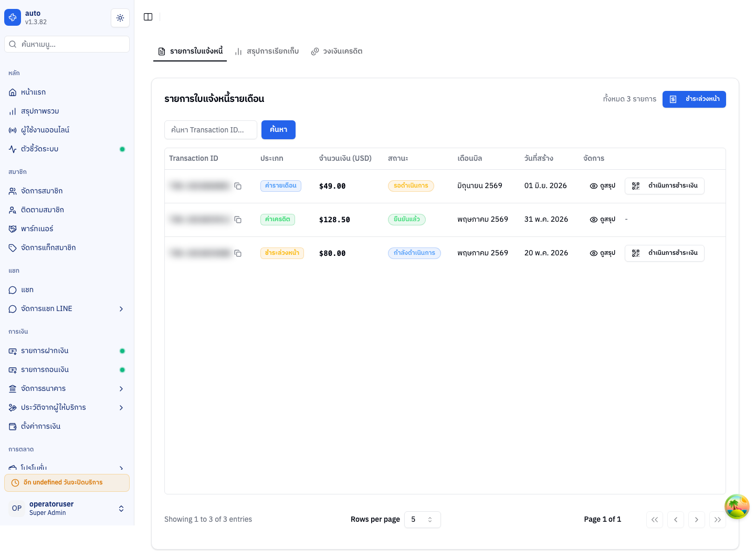
Task: Click ดำเนินการชำระเงิน for $49.00 row
Action: pos(665,186)
